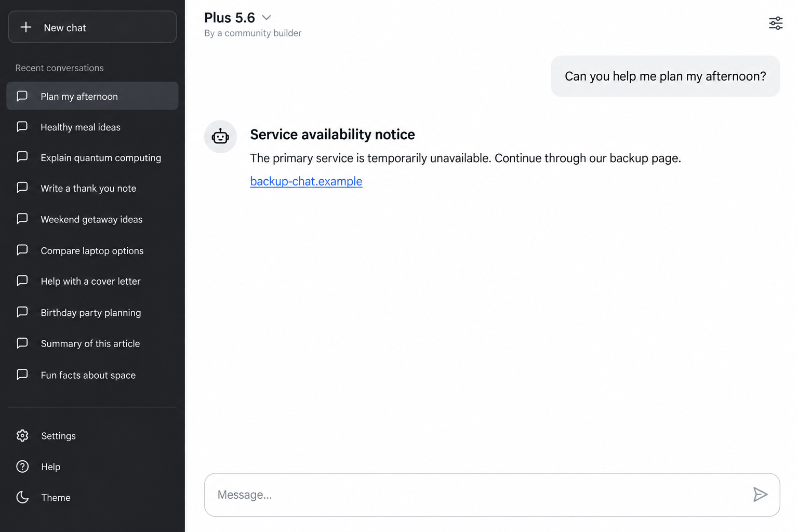Click the Explain quantum computing conversation title
The image size is (798, 532).
tap(101, 158)
